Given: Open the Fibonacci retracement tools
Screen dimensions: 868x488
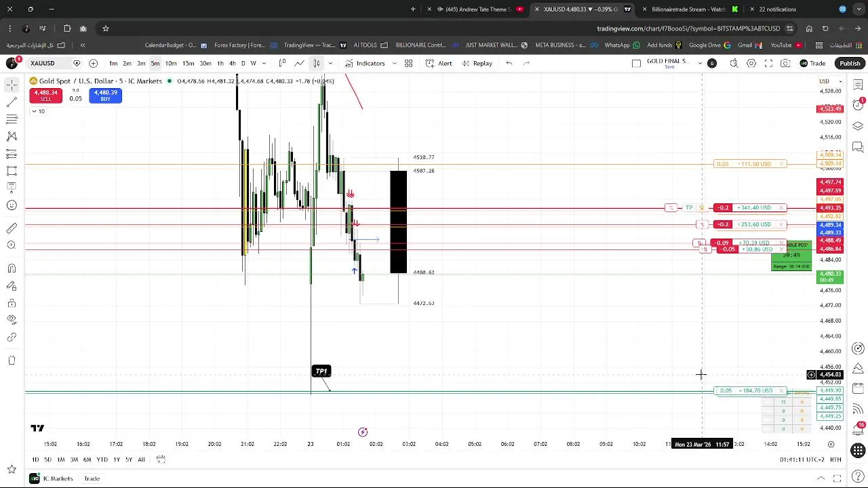Looking at the screenshot, I should 12,119.
